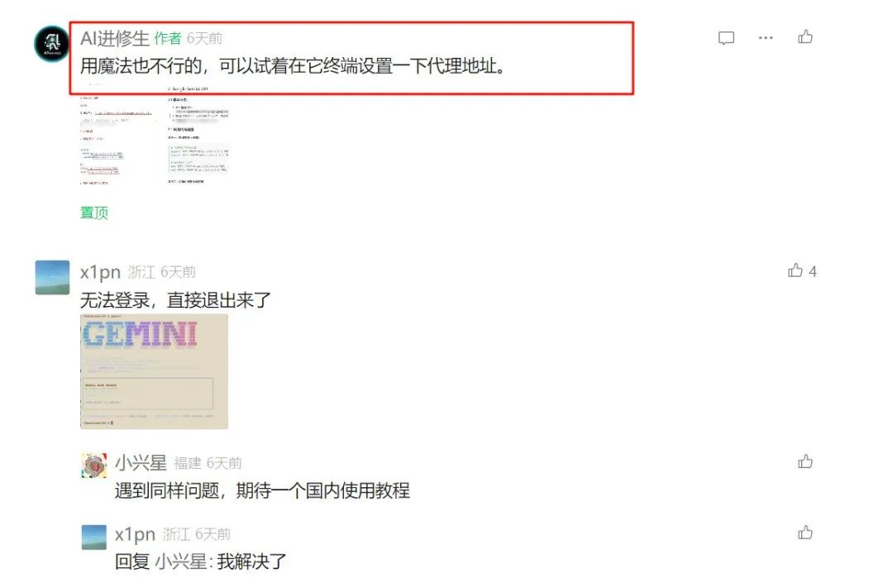The height and width of the screenshot is (588, 893).
Task: Like x1pn's reply 我解决了
Action: click(x=805, y=532)
